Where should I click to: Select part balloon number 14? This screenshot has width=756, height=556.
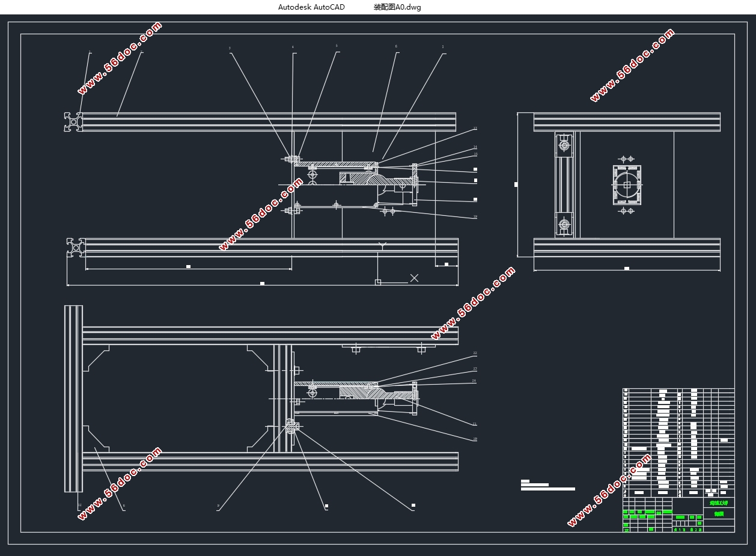pyautogui.click(x=475, y=147)
